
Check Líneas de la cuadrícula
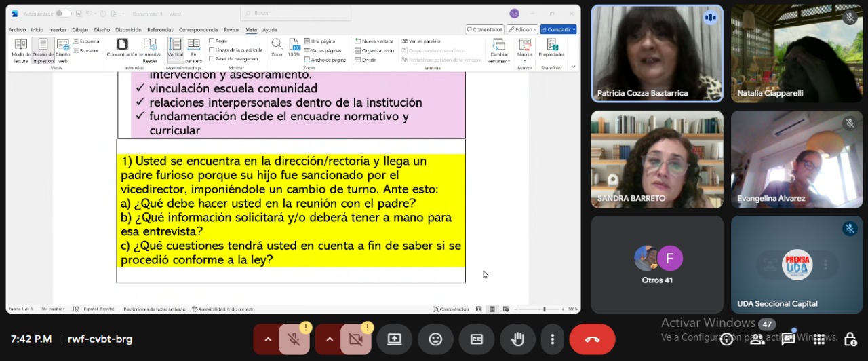click(212, 50)
